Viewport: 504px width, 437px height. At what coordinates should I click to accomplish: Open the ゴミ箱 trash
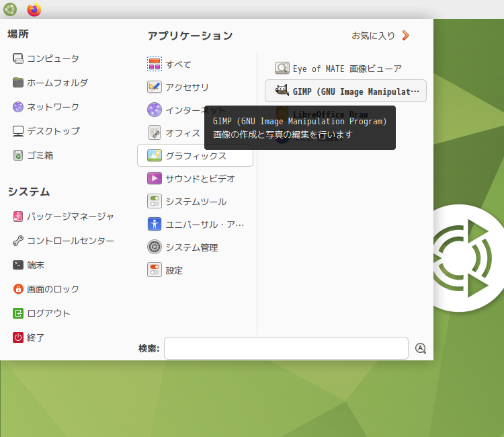(33, 155)
